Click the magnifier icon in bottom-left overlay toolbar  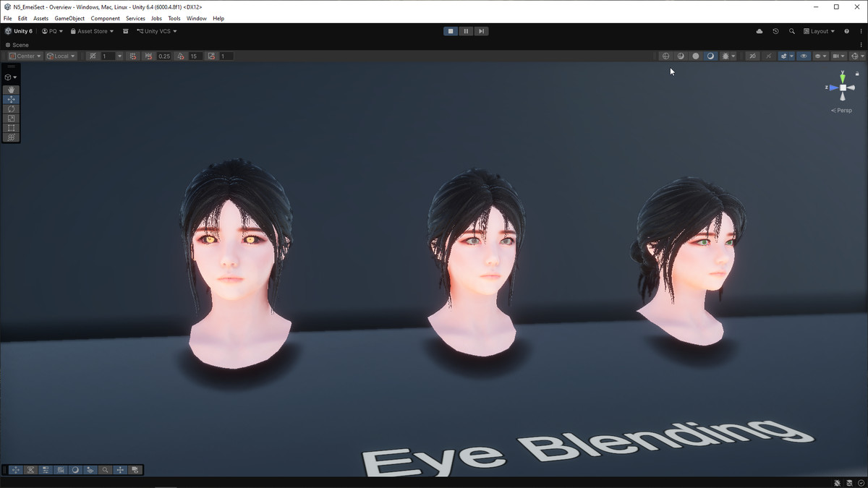[x=105, y=470]
